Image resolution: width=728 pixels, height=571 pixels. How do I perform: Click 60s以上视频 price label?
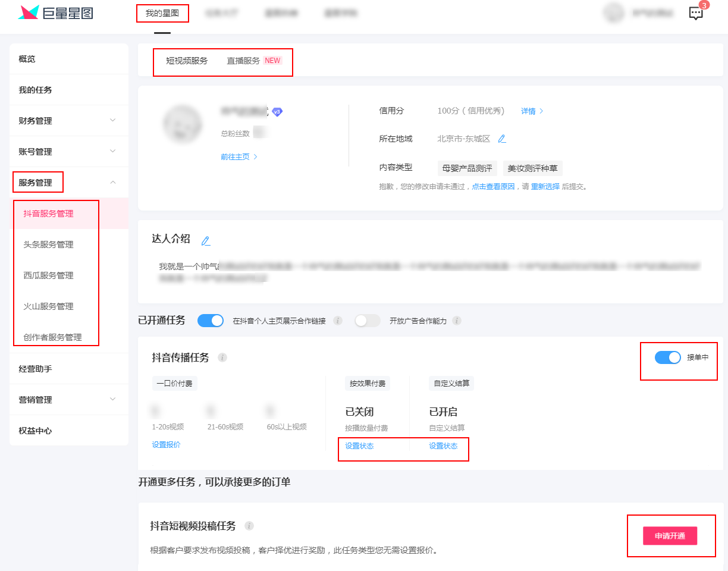click(287, 427)
